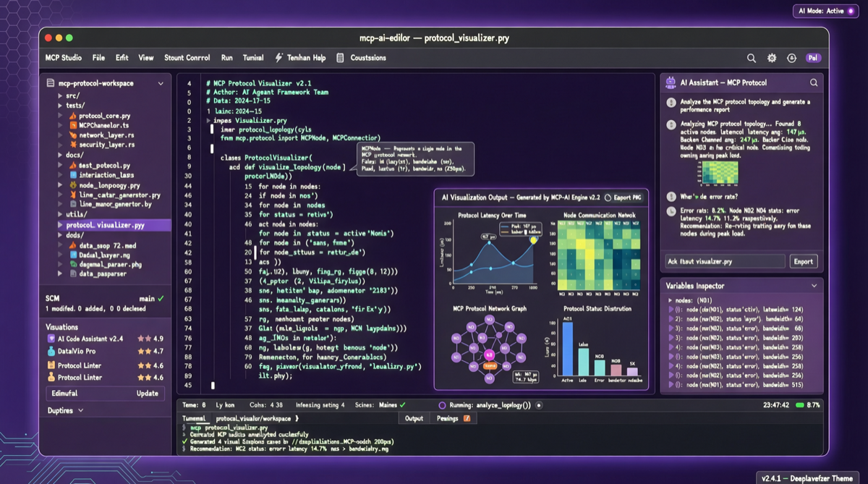Click the Edimufal button
This screenshot has height=484, width=868.
point(64,394)
